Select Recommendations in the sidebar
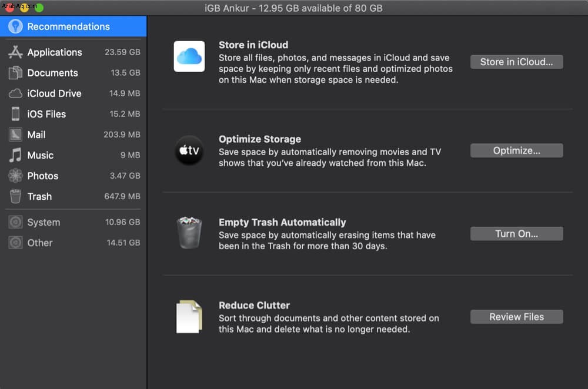The height and width of the screenshot is (389, 588). 73,26
